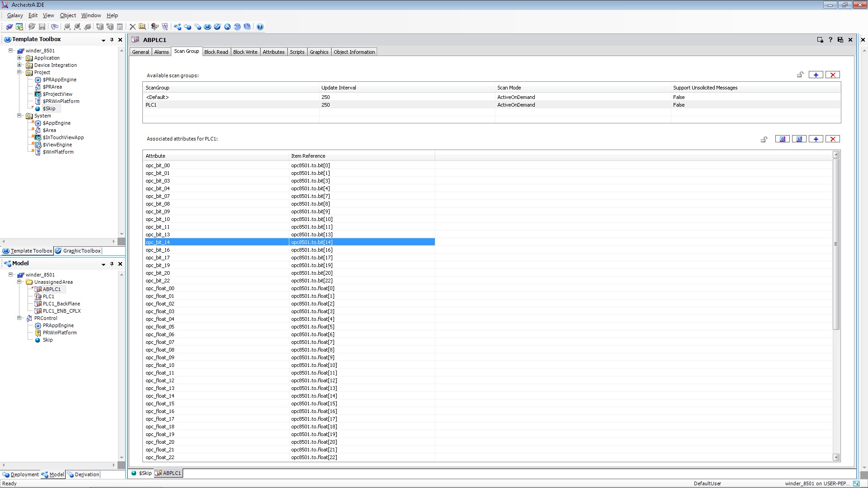Click the Import Galaxy icon in toolbar
Screen dimensions: 868x488
pos(19,27)
